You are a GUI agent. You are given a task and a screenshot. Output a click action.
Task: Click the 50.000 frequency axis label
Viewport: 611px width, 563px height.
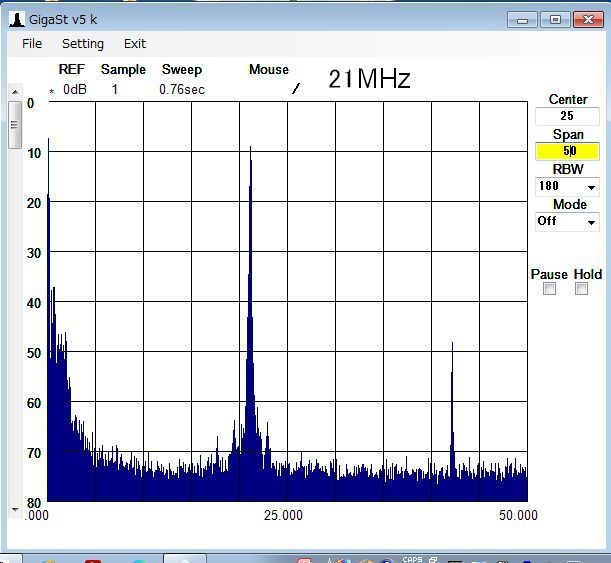[518, 515]
